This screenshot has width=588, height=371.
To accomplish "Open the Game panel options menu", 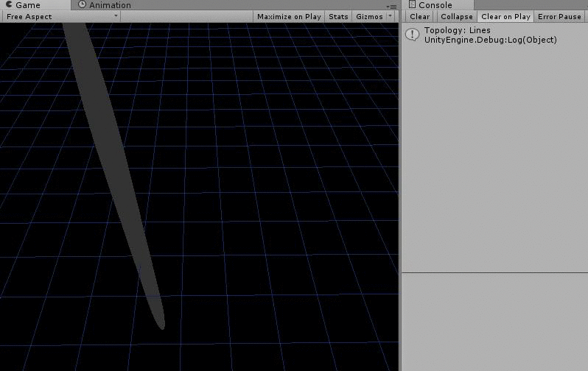I will click(391, 7).
